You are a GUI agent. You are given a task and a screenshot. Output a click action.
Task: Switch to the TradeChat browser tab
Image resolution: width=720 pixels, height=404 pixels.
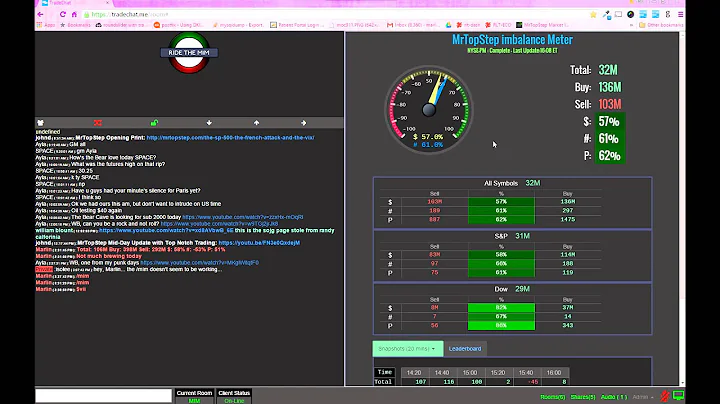tap(73, 3)
